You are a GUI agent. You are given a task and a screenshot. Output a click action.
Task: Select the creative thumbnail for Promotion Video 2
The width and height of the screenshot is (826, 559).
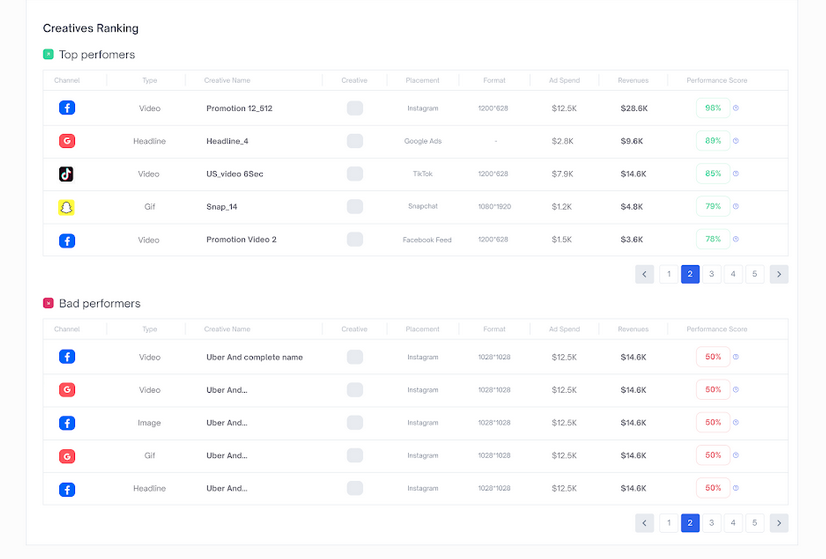(x=355, y=240)
